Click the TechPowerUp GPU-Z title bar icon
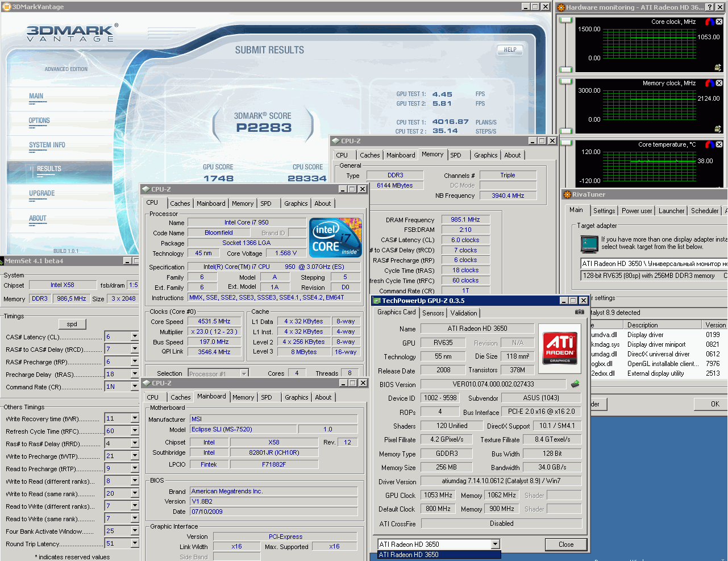728x561 pixels. click(377, 301)
